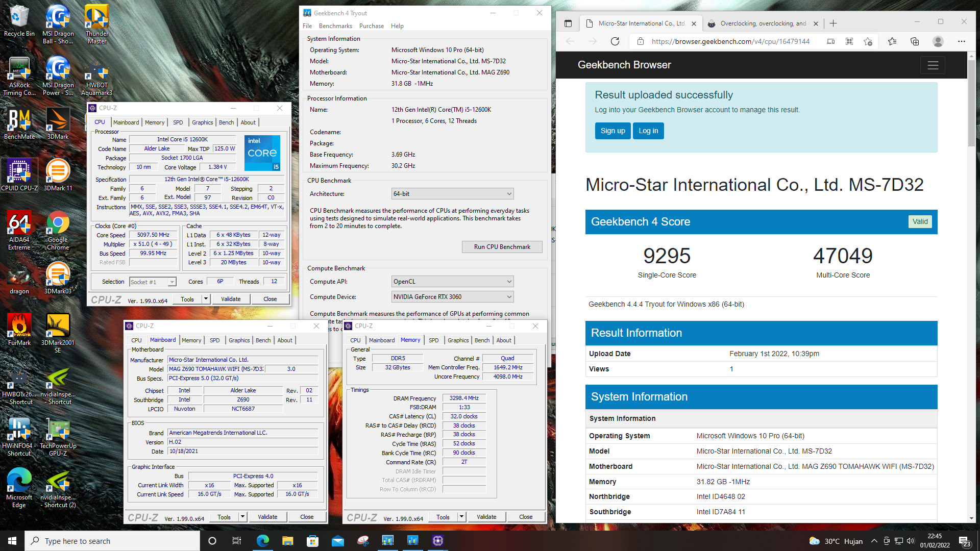Image resolution: width=980 pixels, height=551 pixels.
Task: Launch Google Chrome desktop icon
Action: pyautogui.click(x=58, y=231)
